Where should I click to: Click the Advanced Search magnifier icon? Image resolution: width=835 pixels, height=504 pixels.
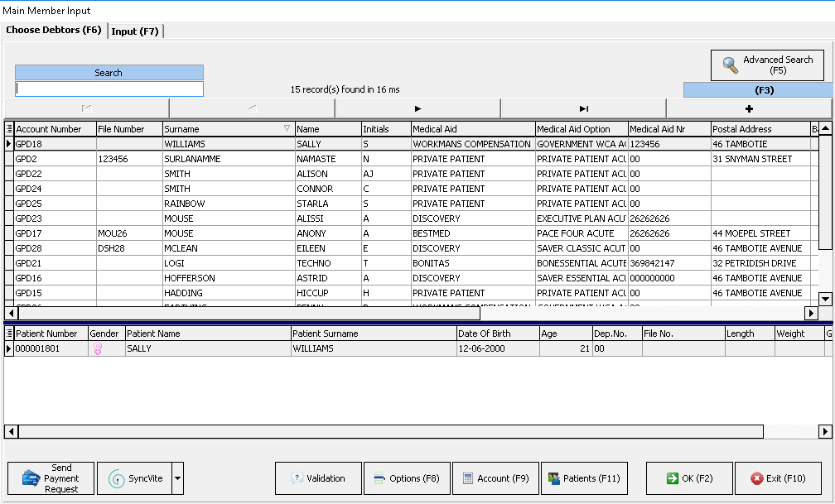click(730, 65)
